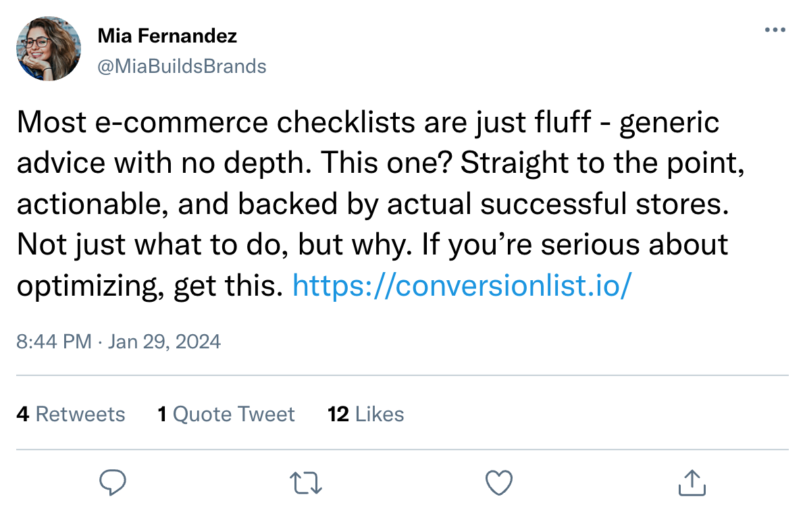
Task: Open the share upload icon
Action: tap(692, 483)
